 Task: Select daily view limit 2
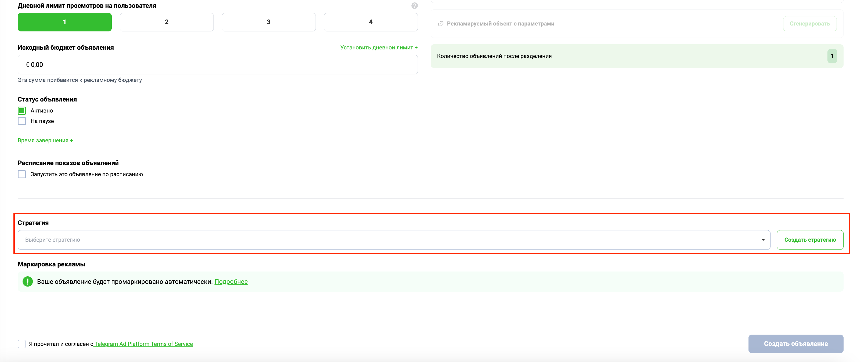pos(167,22)
